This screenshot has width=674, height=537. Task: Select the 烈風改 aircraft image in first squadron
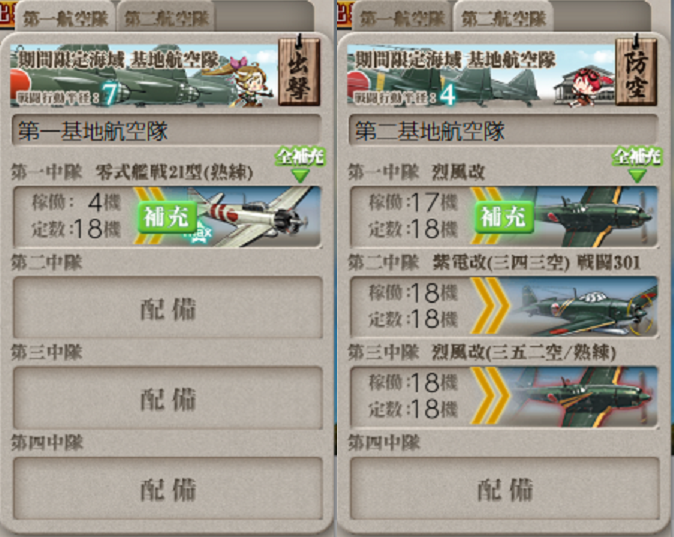[x=595, y=217]
